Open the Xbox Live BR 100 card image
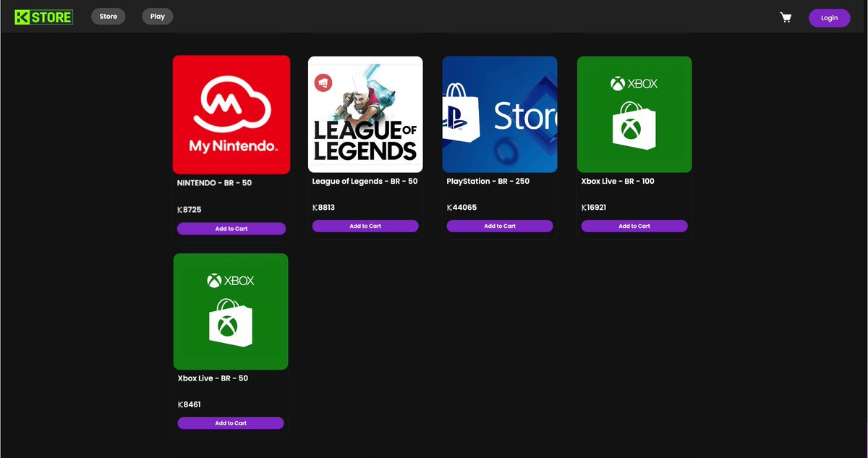This screenshot has width=868, height=458. click(x=634, y=114)
